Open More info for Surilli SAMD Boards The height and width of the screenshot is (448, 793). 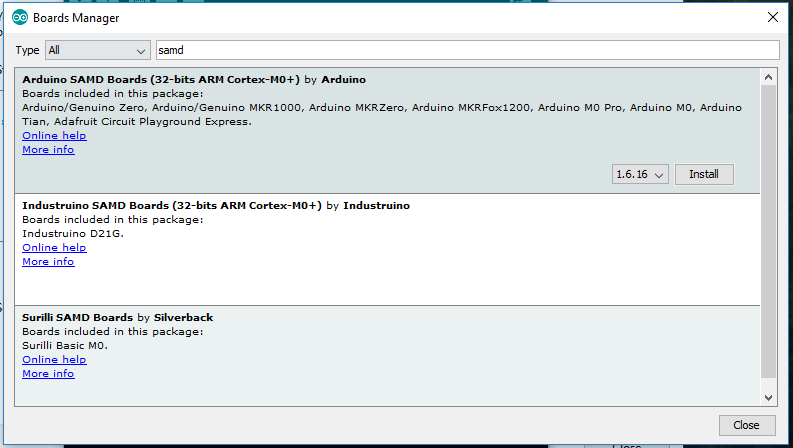pos(48,374)
